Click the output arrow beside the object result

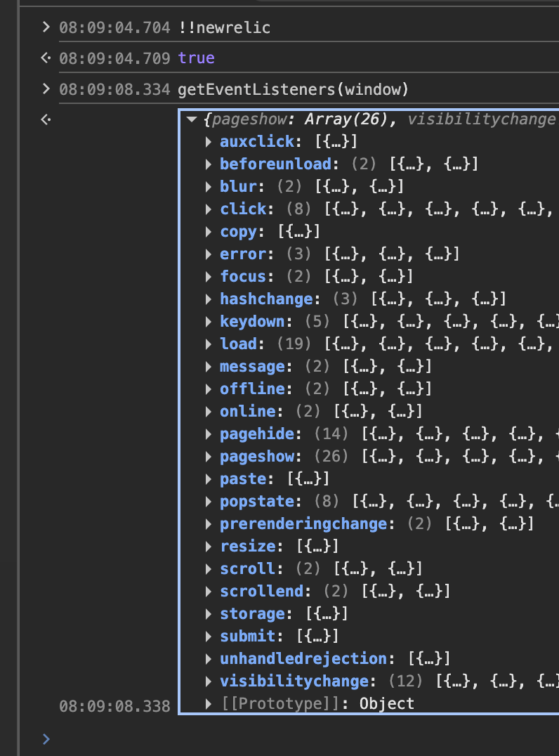[x=46, y=119]
